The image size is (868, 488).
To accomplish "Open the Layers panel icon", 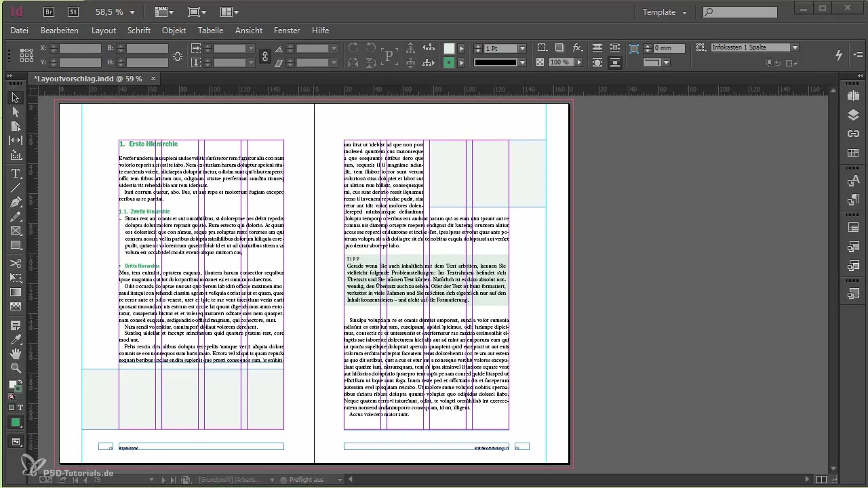I will click(854, 115).
